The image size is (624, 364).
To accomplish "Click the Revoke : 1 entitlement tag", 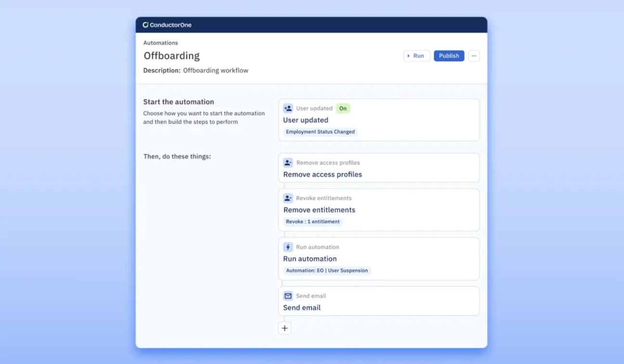I will pos(312,222).
